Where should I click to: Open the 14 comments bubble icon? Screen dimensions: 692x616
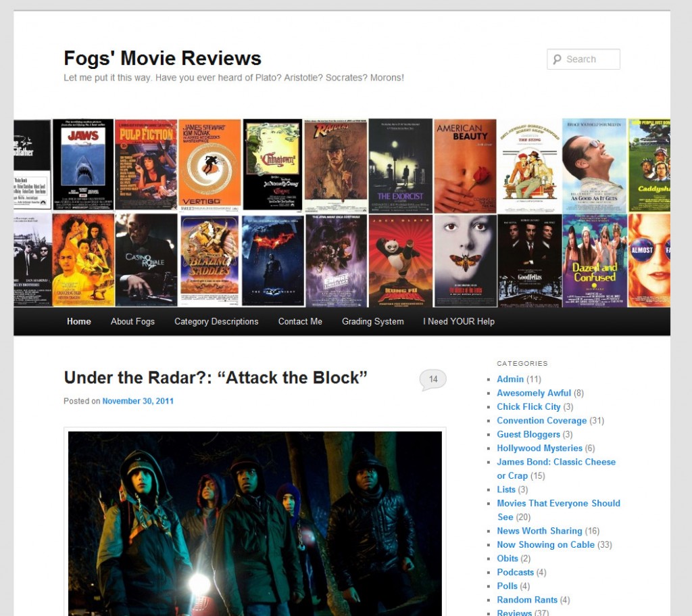[433, 379]
